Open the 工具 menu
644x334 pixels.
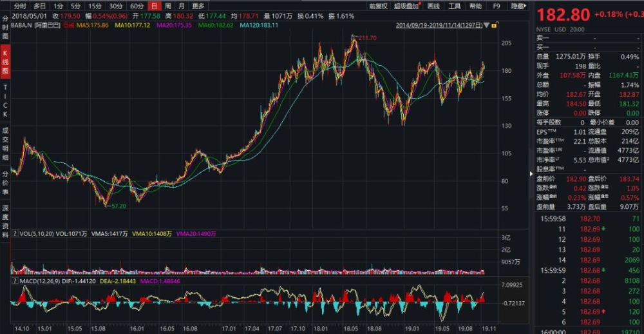[x=454, y=6]
